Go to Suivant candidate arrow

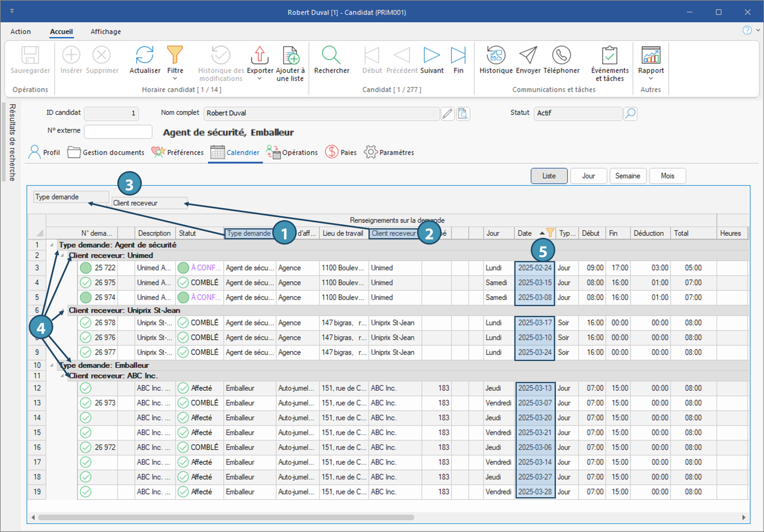pos(431,55)
